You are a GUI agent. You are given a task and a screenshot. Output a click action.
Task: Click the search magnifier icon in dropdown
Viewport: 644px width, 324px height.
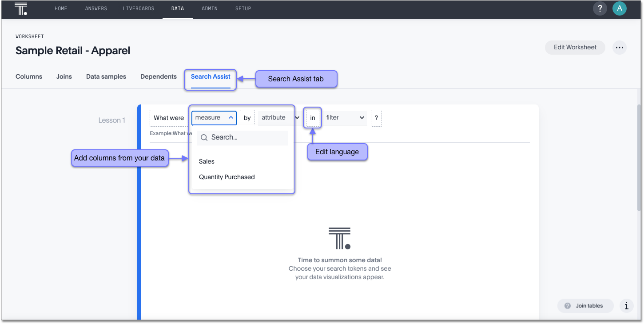tap(204, 138)
